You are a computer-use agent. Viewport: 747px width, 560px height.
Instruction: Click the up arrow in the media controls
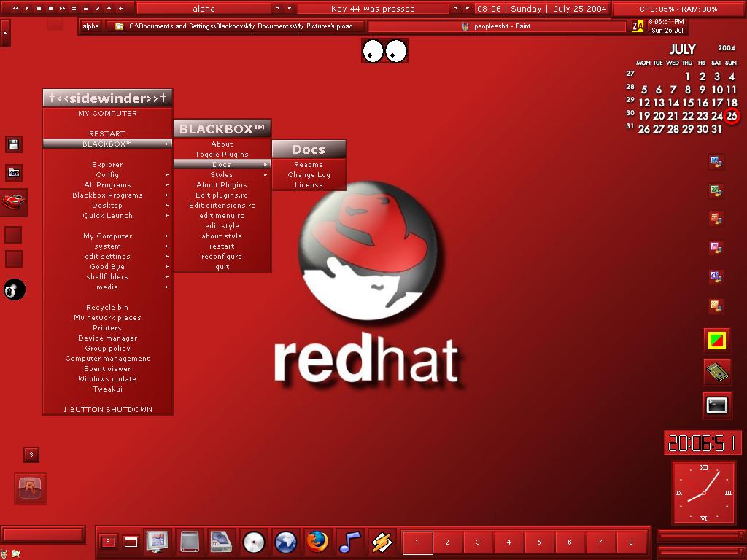click(109, 9)
